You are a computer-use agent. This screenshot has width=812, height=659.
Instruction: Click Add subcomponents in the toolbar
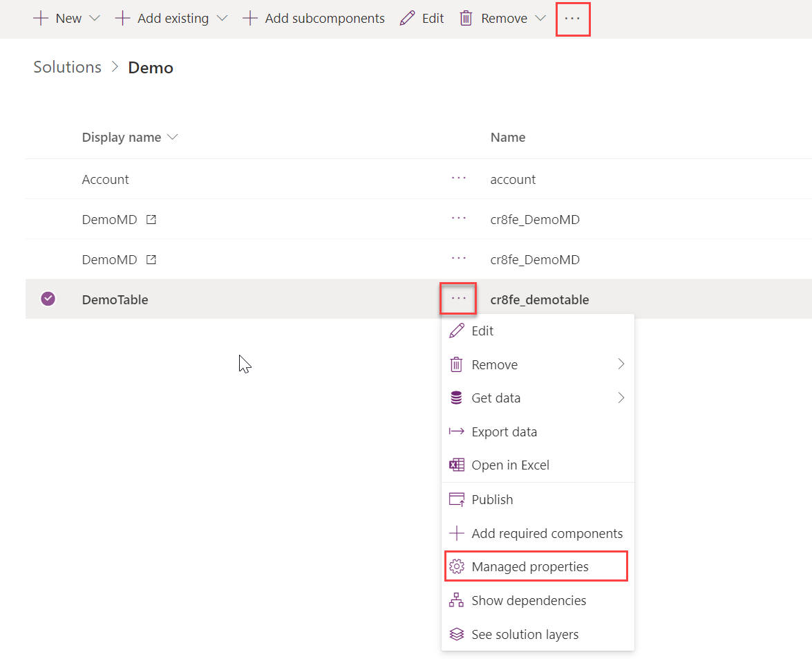[314, 18]
